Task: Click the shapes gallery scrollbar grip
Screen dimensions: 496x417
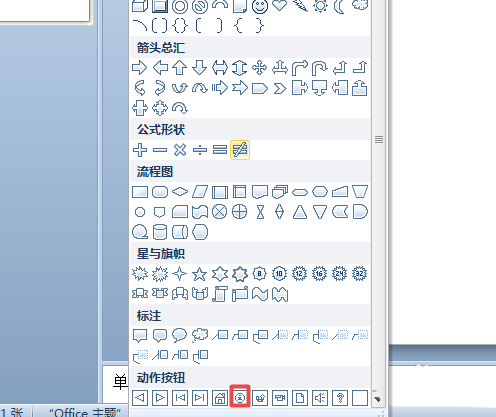Action: [x=379, y=139]
